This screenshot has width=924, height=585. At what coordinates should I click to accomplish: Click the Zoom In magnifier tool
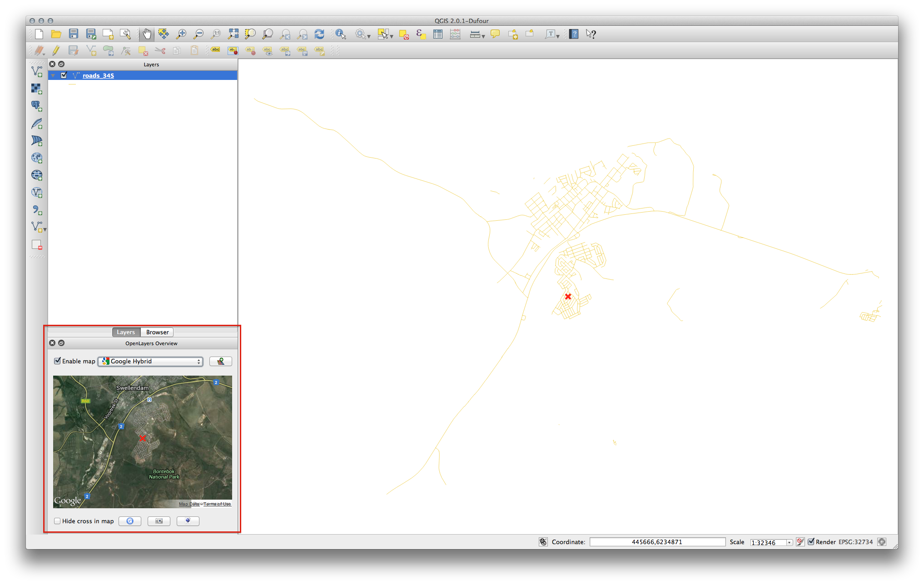pos(181,34)
